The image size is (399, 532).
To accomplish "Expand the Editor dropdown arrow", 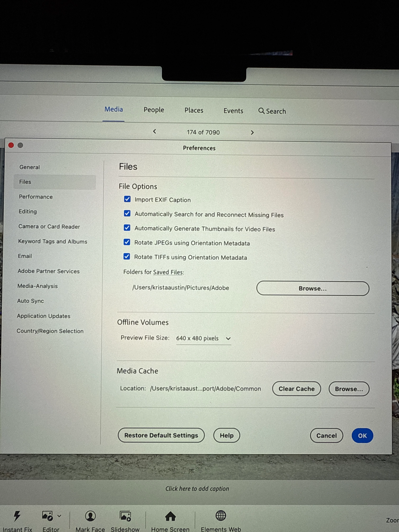I will point(59,516).
